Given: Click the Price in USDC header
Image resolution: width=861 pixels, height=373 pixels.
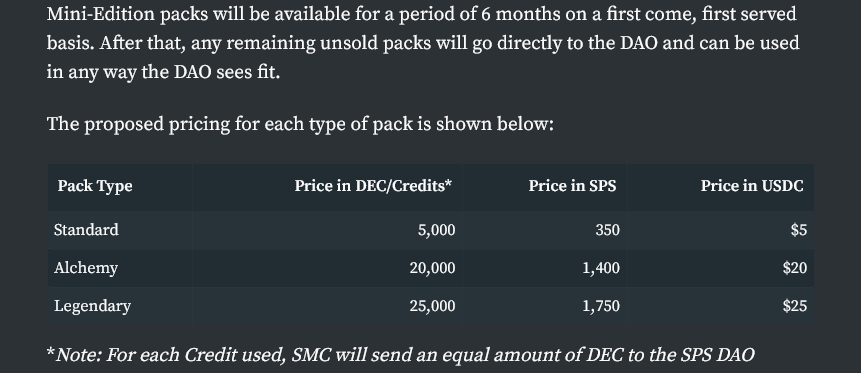Looking at the screenshot, I should 752,186.
